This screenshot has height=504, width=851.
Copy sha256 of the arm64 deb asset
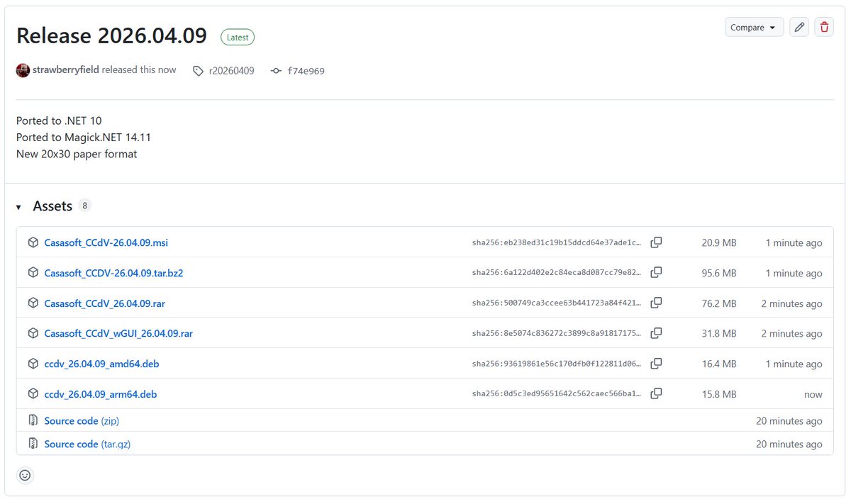click(657, 393)
